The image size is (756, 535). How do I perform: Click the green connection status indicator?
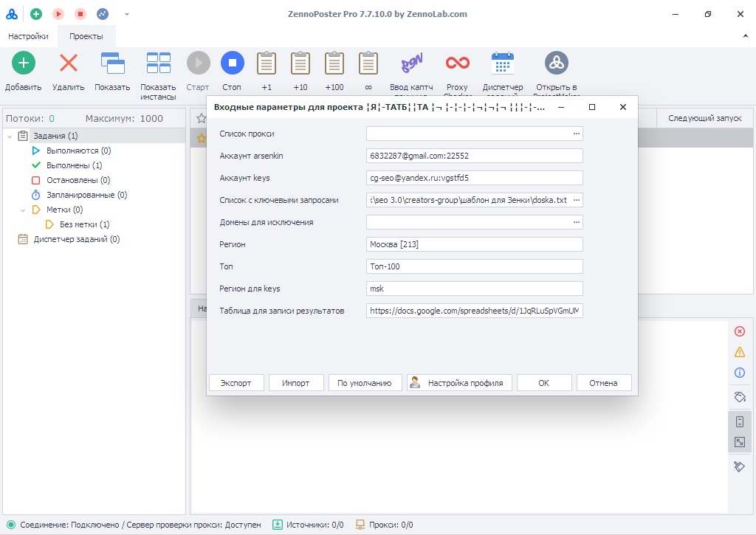11,525
